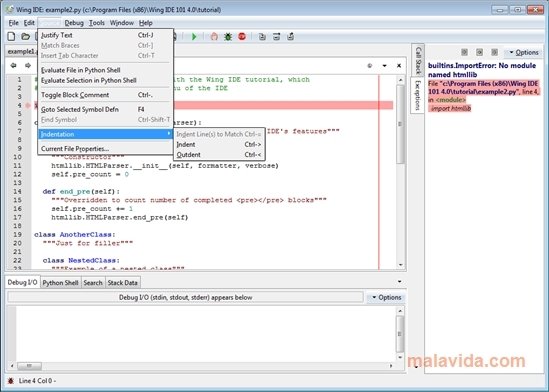This screenshot has width=549, height=392.
Task: Close the editor with the X icon
Action: click(x=399, y=65)
